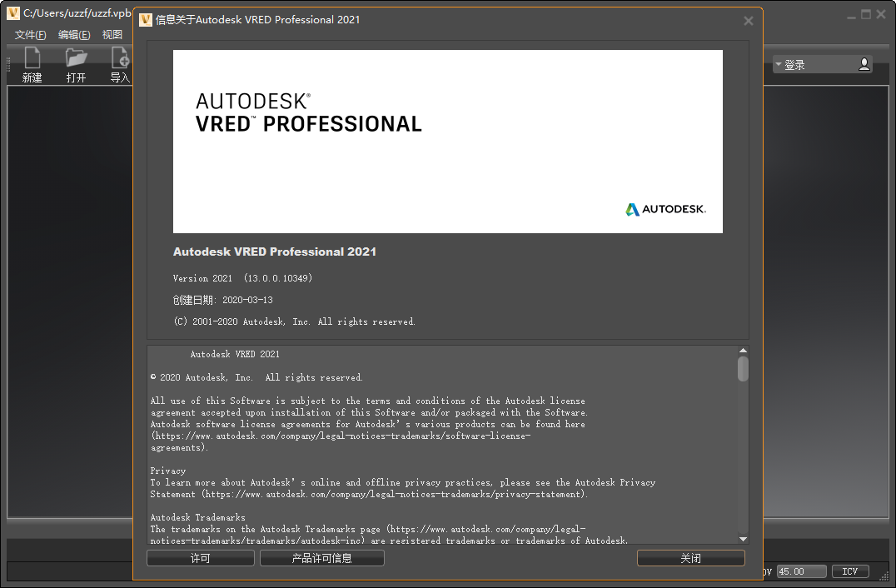Image resolution: width=896 pixels, height=588 pixels.
Task: Click the scrollbar down arrow in license text
Action: tap(742, 538)
